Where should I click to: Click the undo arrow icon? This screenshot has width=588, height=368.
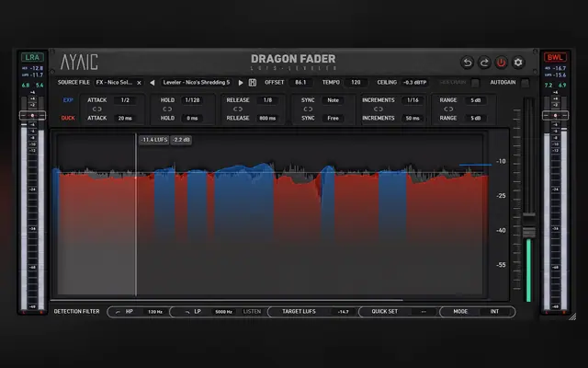(467, 63)
